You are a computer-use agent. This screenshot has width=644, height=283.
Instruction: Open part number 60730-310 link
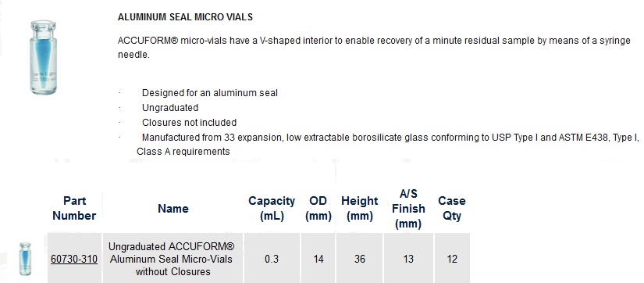[x=74, y=259]
